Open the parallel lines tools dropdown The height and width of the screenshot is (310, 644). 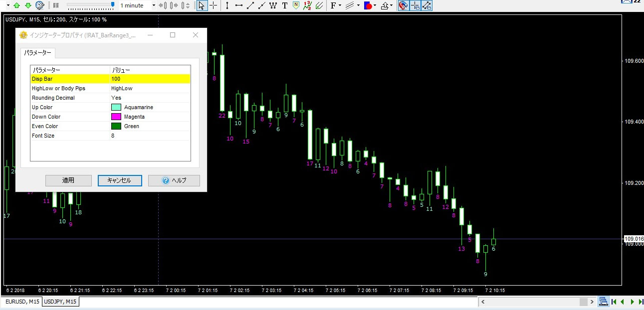click(353, 5)
